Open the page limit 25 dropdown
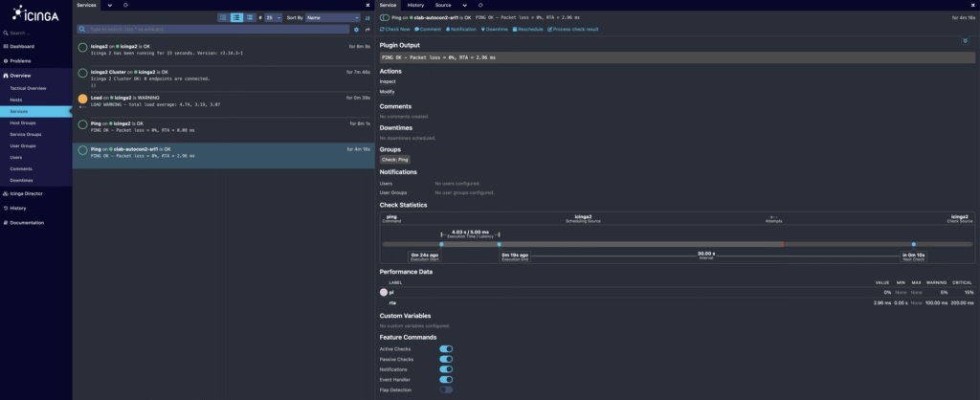 coord(273,17)
